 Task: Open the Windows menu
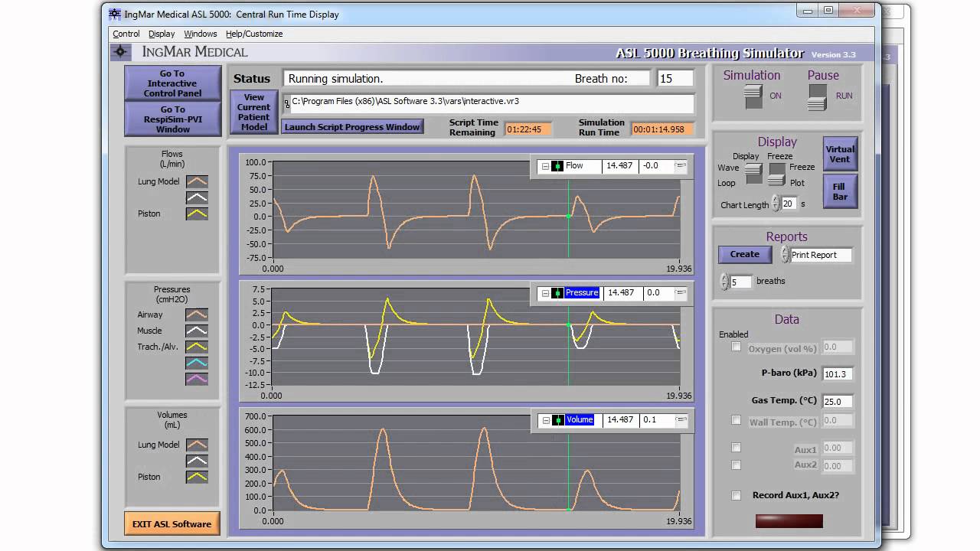(201, 34)
